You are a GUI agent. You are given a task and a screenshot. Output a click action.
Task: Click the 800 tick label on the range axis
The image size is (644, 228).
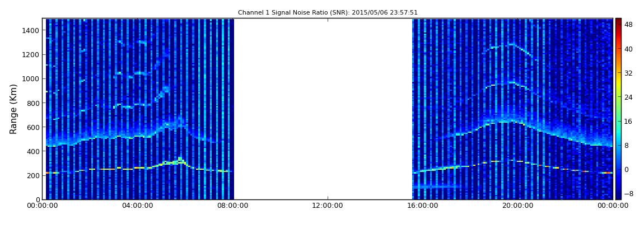click(x=33, y=103)
